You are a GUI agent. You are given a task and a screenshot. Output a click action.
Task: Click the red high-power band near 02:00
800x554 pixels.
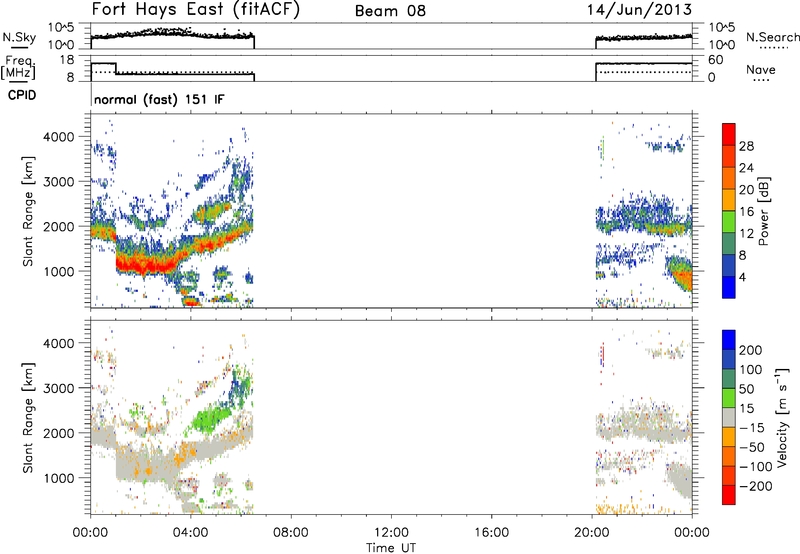tap(145, 264)
